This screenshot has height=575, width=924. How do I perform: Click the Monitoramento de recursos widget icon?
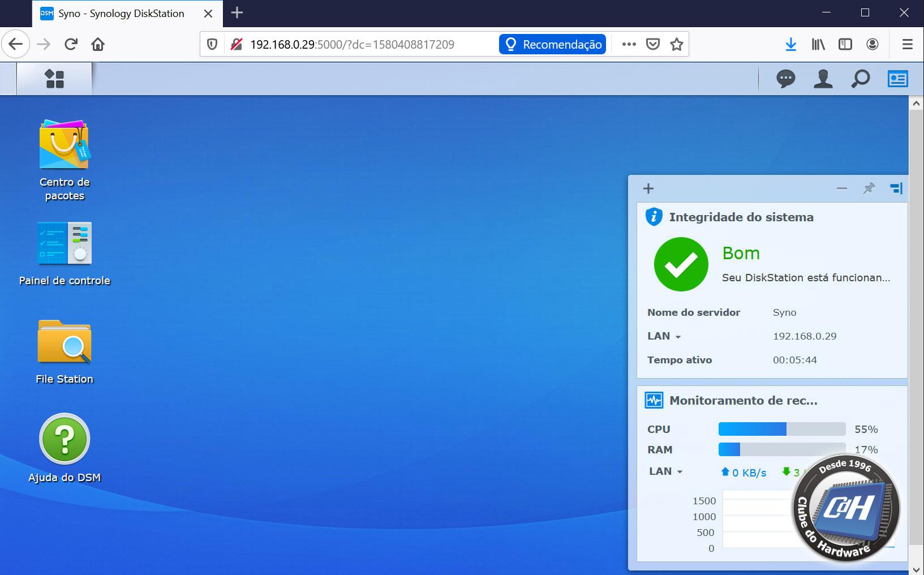tap(654, 400)
